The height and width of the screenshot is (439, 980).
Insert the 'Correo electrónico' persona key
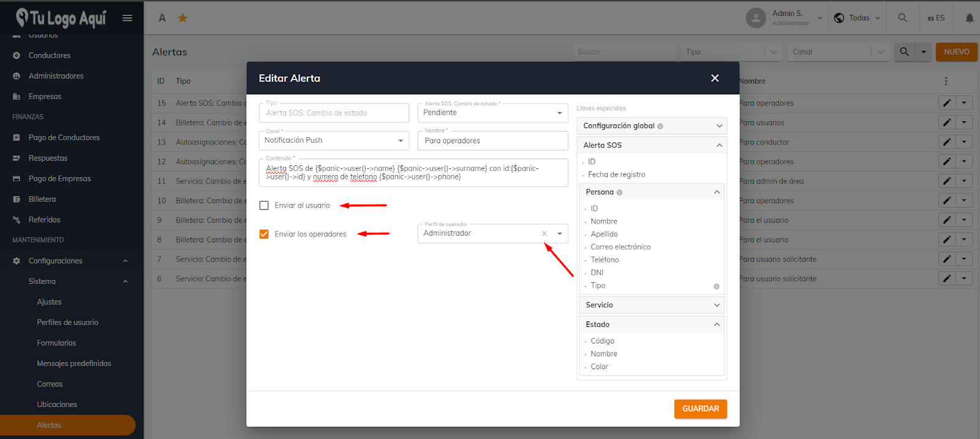(620, 247)
